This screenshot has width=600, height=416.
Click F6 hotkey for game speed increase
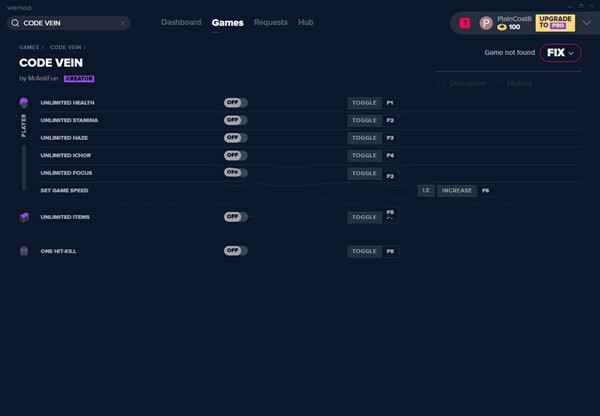(x=486, y=191)
